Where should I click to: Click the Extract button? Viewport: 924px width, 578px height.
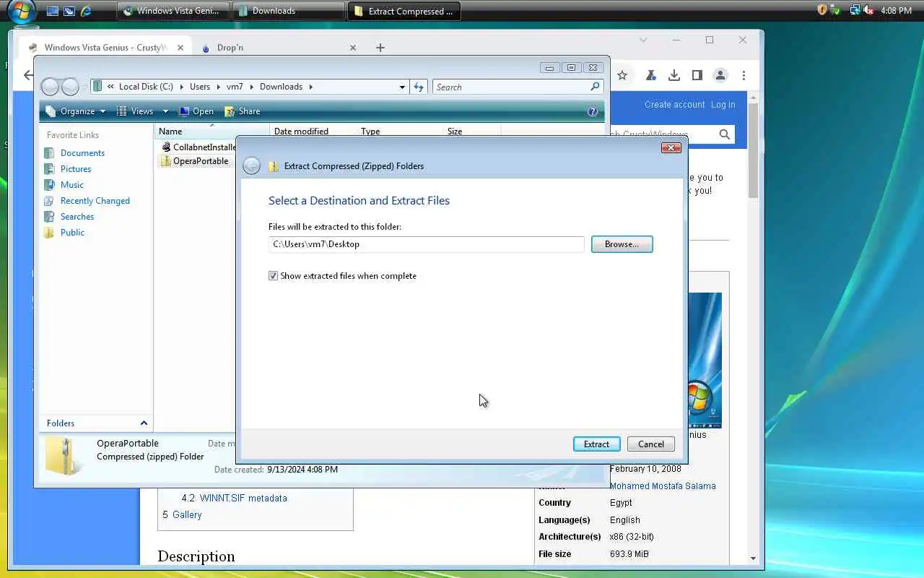pos(596,444)
